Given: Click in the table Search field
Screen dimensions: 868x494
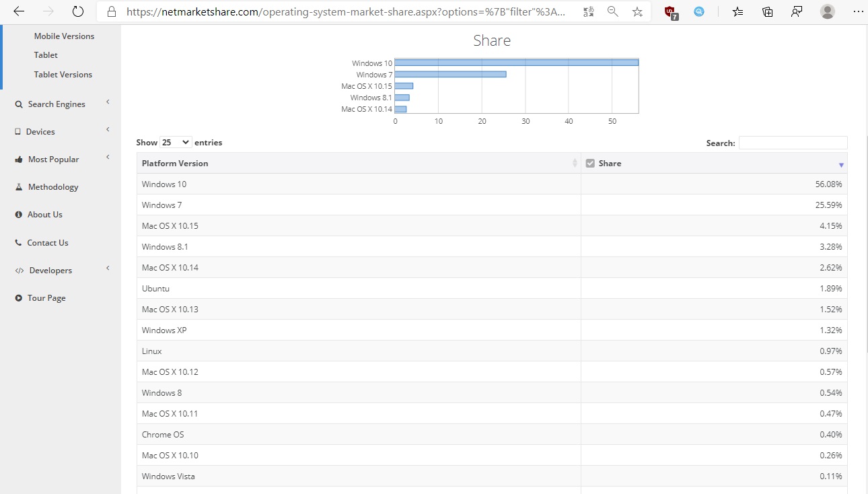Looking at the screenshot, I should pyautogui.click(x=793, y=143).
